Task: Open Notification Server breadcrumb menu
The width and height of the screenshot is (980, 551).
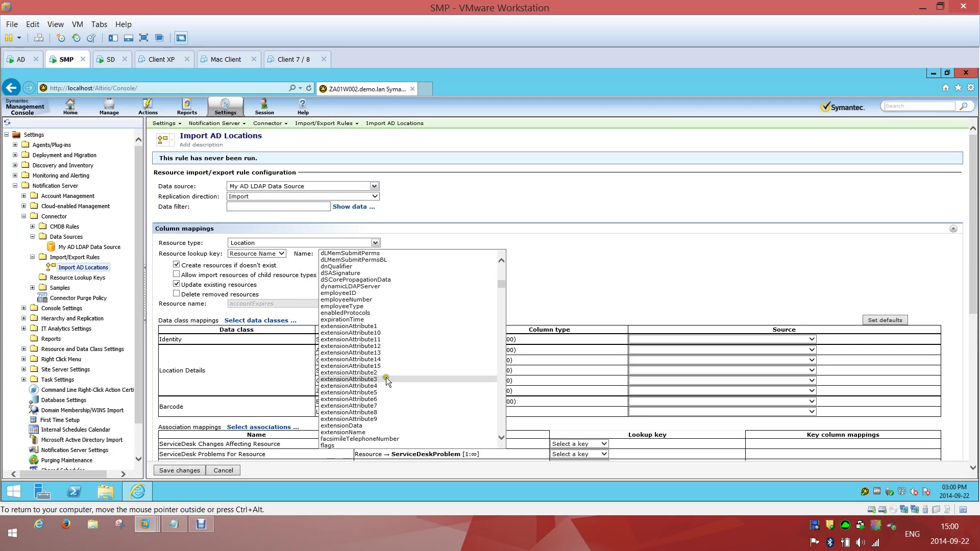Action: 217,123
